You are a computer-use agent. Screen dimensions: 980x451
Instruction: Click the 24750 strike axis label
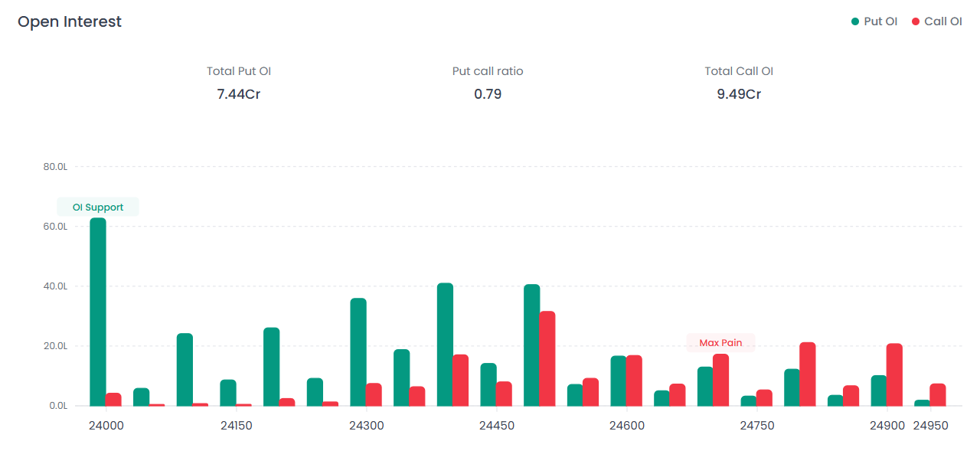click(x=757, y=425)
